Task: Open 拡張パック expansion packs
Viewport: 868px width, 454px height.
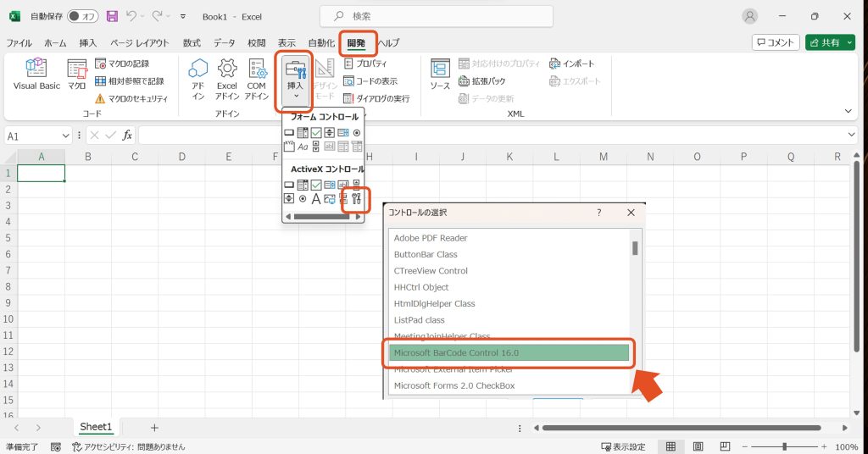Action: pyautogui.click(x=482, y=80)
